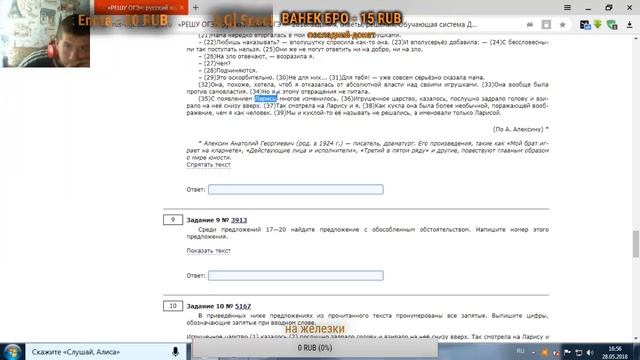
Task: Click the Спрятать текст link
Action: point(209,164)
